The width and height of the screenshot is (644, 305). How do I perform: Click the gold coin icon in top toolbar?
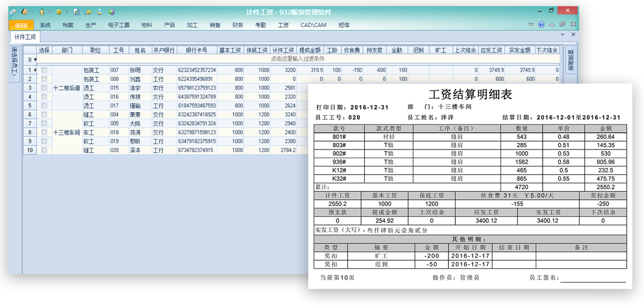[59, 12]
